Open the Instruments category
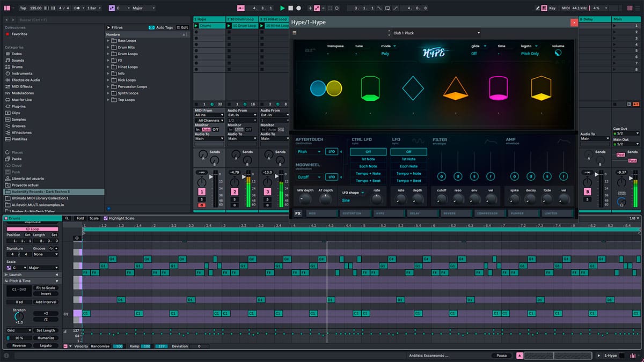The width and height of the screenshot is (644, 362). [21, 73]
